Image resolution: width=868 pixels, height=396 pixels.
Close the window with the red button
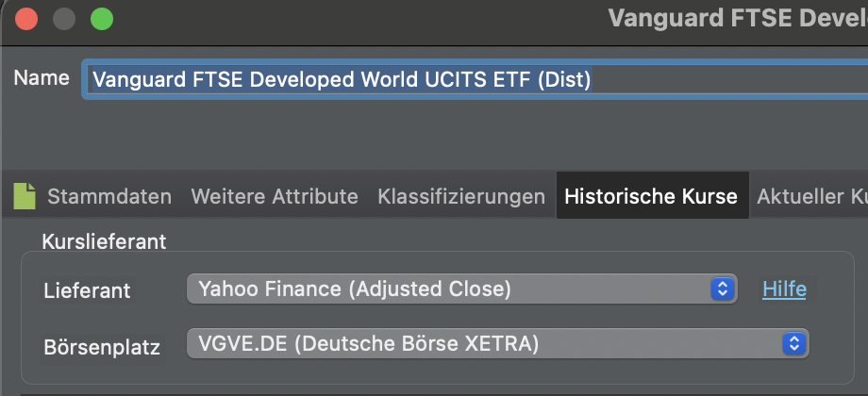click(26, 18)
